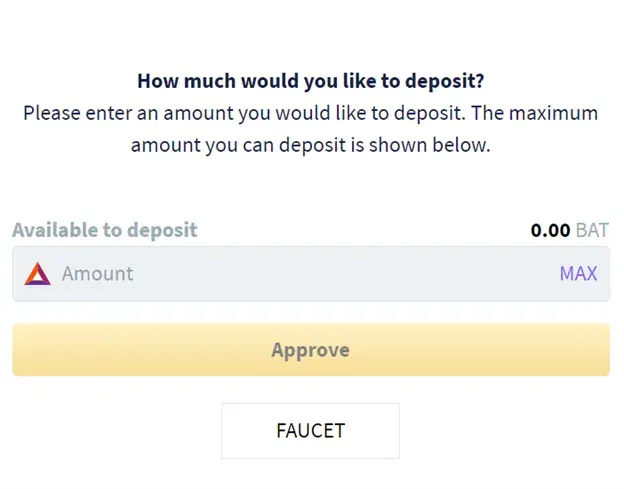Viewport: 624px width, 489px height.
Task: Click the BAT triangle token icon
Action: pyautogui.click(x=38, y=274)
